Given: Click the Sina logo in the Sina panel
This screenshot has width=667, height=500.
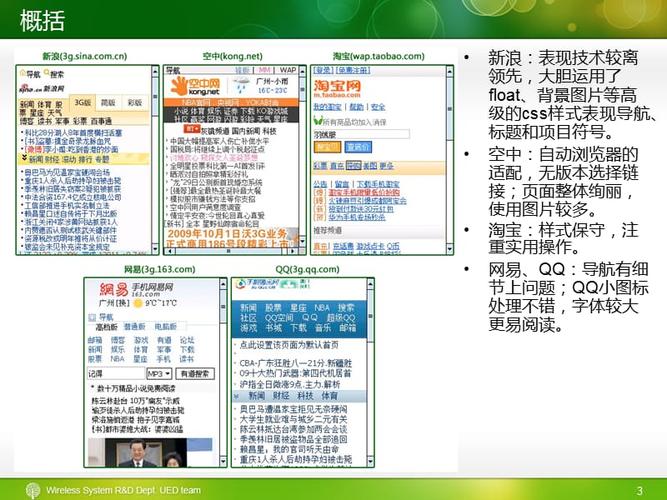Looking at the screenshot, I should tap(42, 89).
